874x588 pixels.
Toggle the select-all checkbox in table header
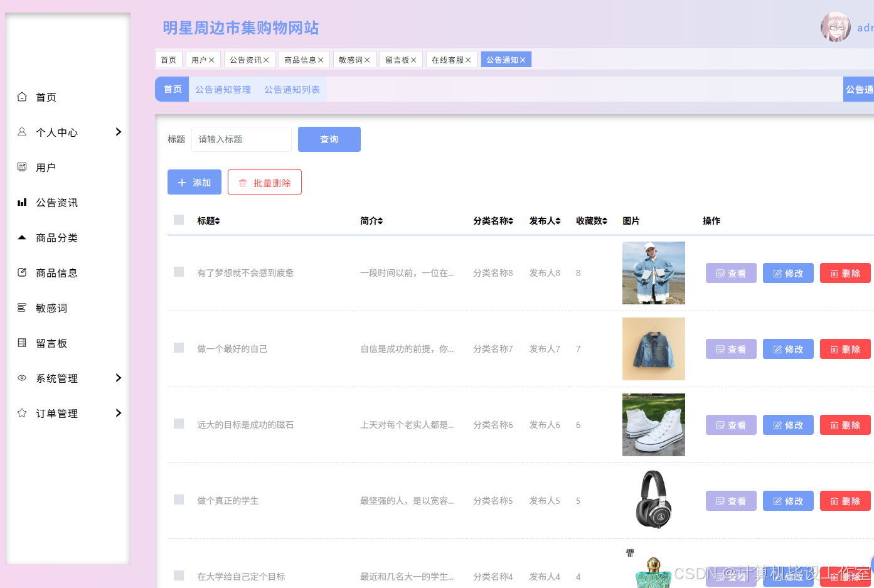coord(179,220)
